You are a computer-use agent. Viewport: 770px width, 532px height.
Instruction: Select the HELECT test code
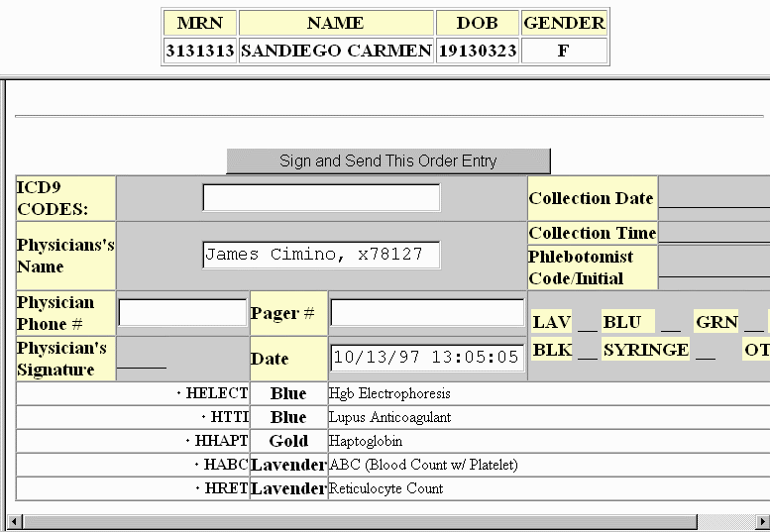click(x=217, y=394)
